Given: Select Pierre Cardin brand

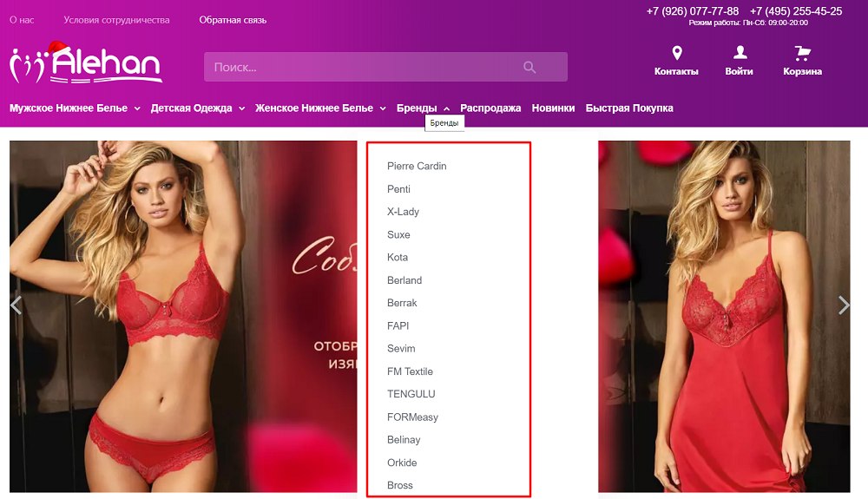Looking at the screenshot, I should [417, 166].
